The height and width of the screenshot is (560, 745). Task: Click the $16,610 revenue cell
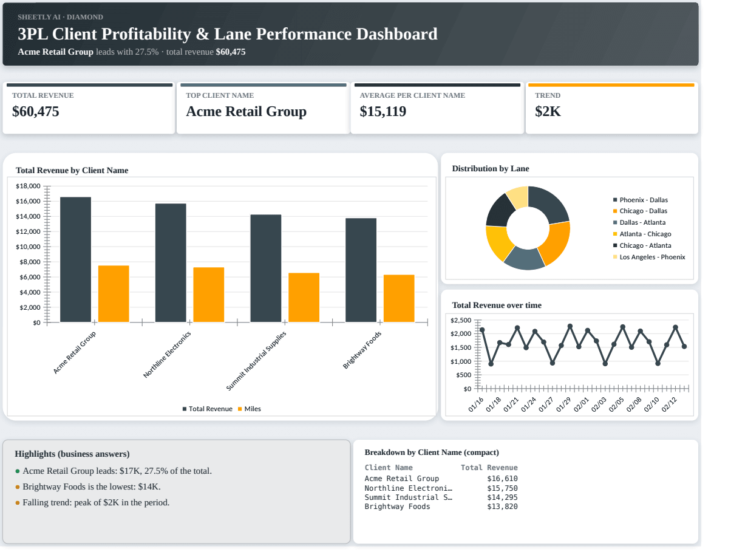pyautogui.click(x=503, y=479)
